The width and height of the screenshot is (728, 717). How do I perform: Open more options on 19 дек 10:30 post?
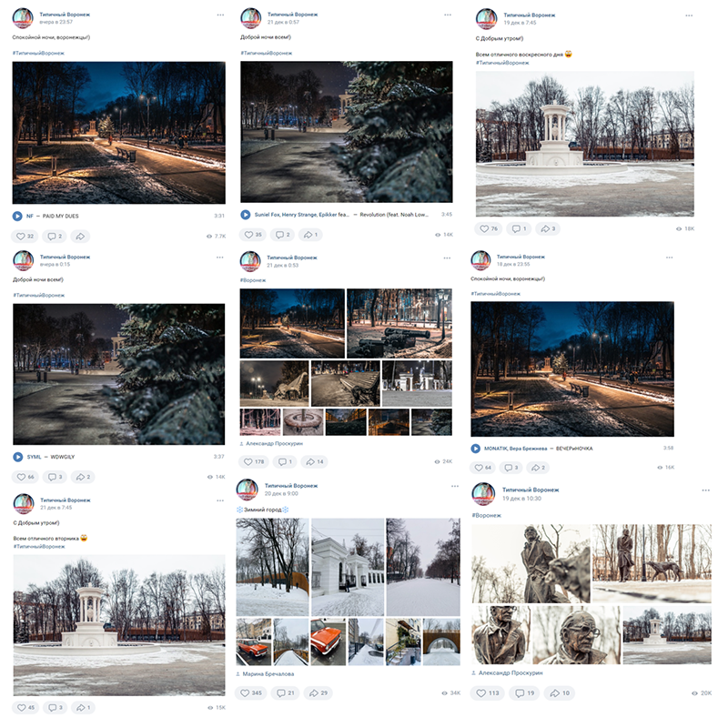pos(706,490)
